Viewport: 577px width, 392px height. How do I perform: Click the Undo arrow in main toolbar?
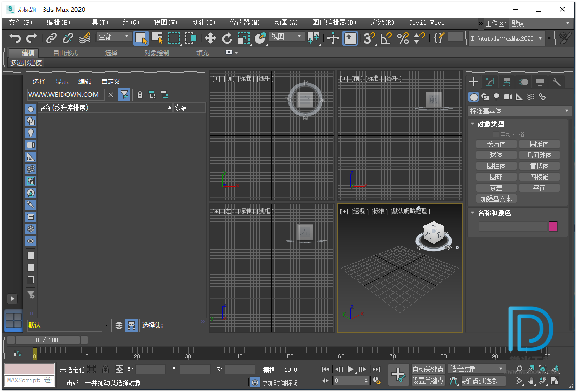coord(15,38)
